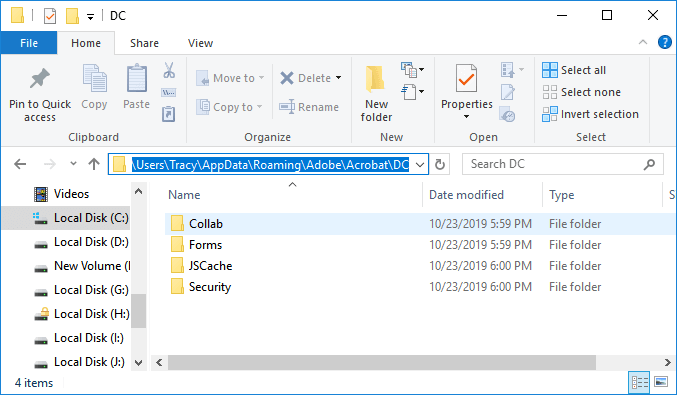Click Select all button
This screenshot has height=395, width=677.
click(x=574, y=70)
